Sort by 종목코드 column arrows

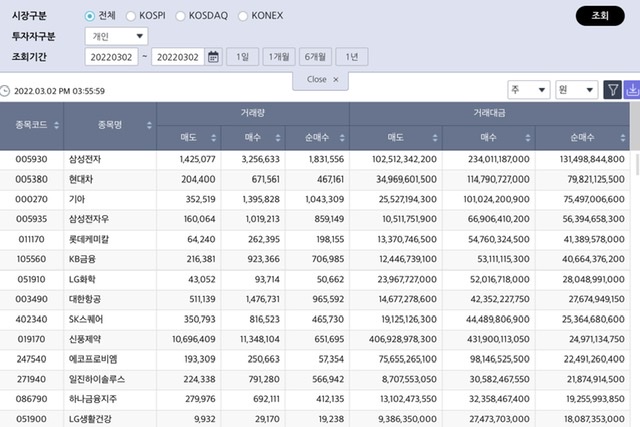coord(54,126)
